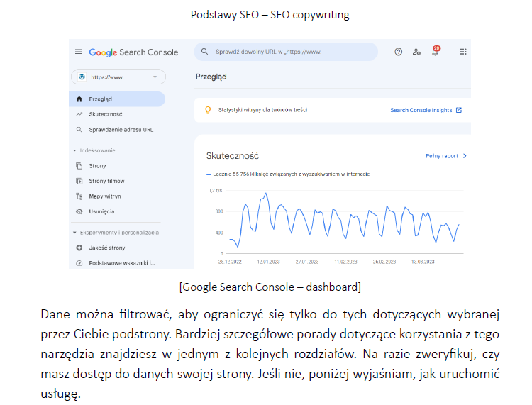This screenshot has height=405, width=532.
Task: Go to Skuteczność in the sidebar
Action: pos(105,114)
